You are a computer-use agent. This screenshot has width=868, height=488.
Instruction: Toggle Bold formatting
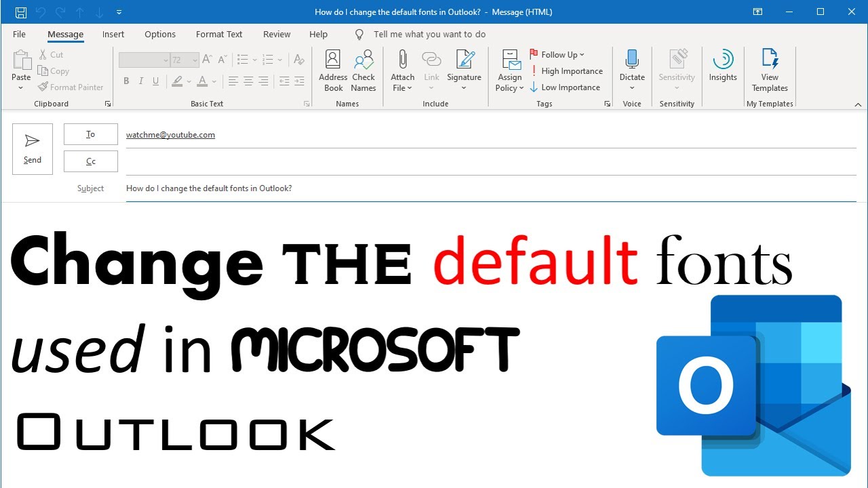click(126, 81)
